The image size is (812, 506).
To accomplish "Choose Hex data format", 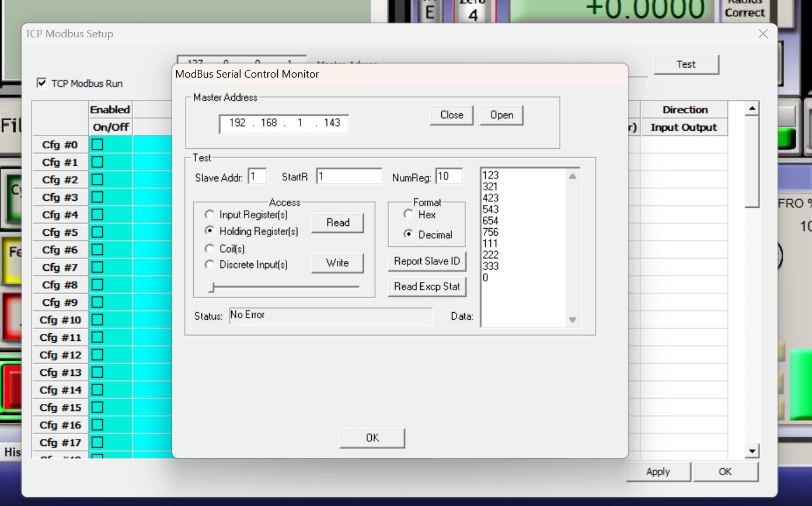I will [408, 214].
